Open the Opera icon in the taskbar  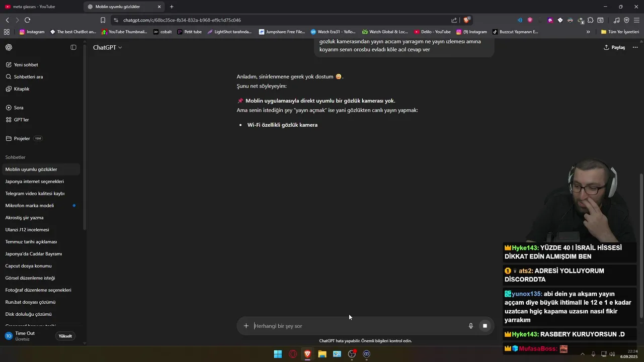click(x=293, y=354)
